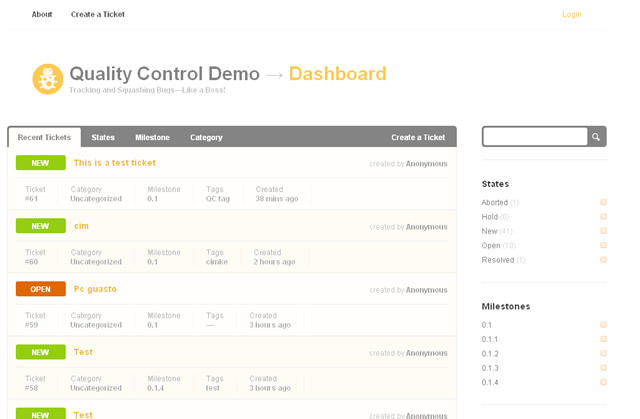The image size is (640, 419).
Task: Open the feed icon for Aborted state
Action: 603,203
